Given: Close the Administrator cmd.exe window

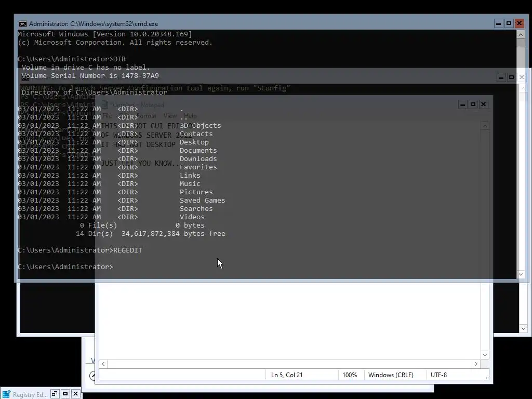Looking at the screenshot, I should click(519, 23).
